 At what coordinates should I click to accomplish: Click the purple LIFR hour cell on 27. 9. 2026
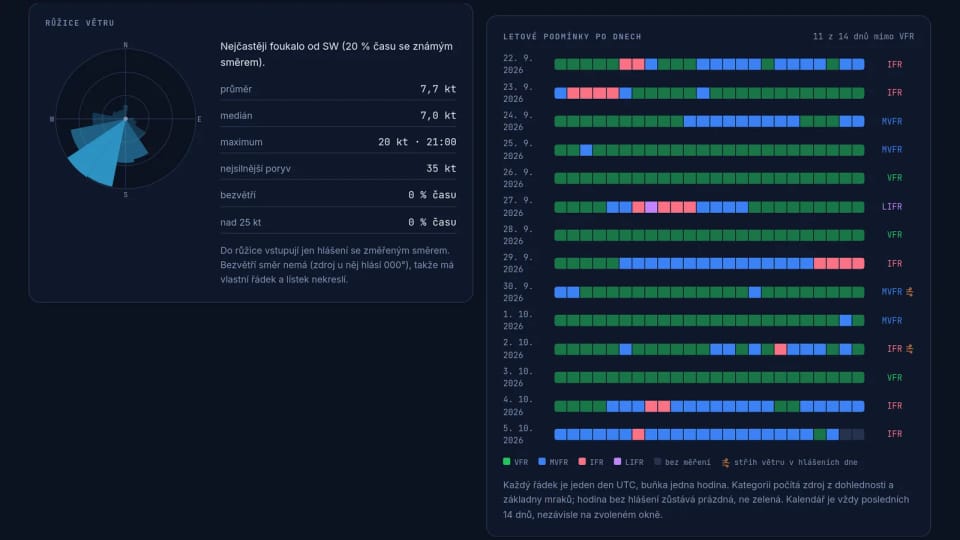(x=651, y=207)
